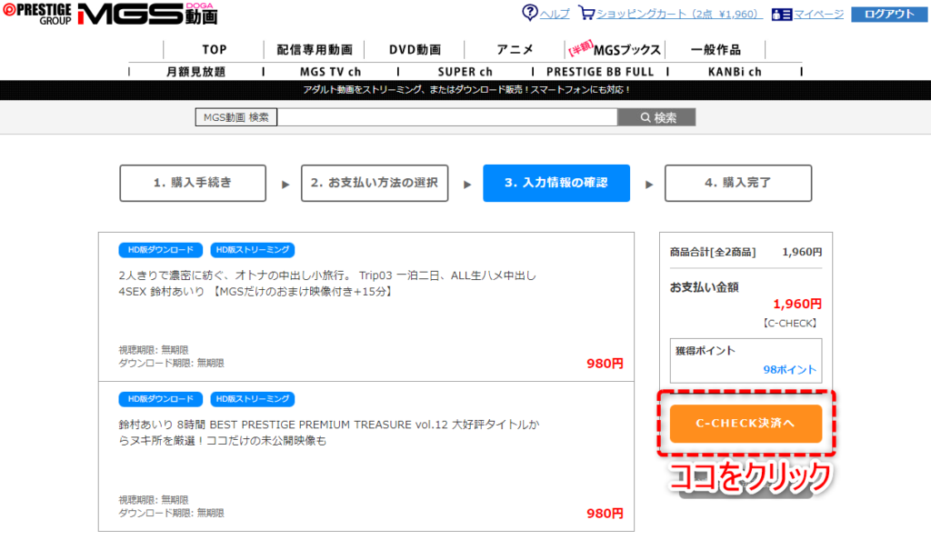Select the MGSブックス menu item
931x560 pixels.
tap(616, 50)
